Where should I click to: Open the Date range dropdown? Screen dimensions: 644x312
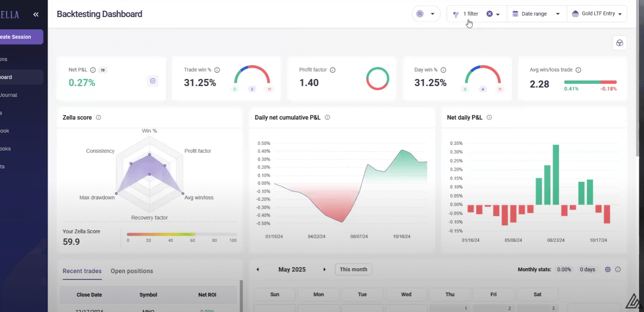click(x=536, y=14)
